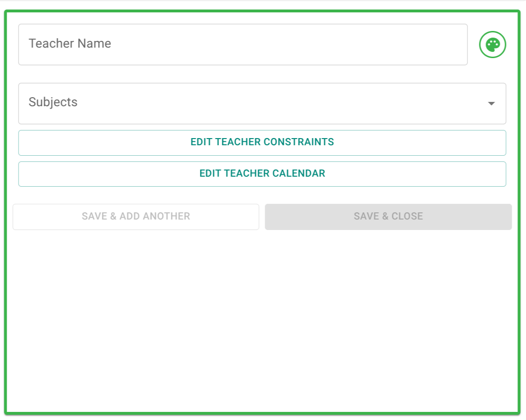526x420 pixels.
Task: Click the Save & Close button
Action: pyautogui.click(x=388, y=217)
